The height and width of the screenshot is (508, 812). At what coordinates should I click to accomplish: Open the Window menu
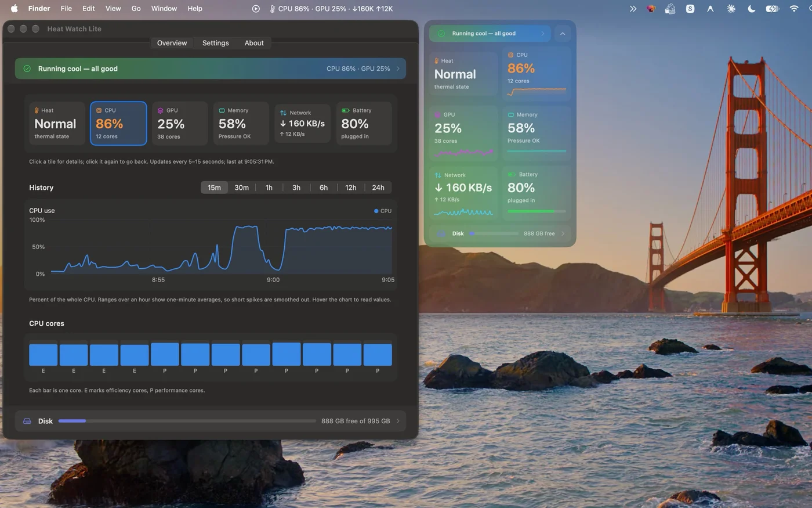164,9
